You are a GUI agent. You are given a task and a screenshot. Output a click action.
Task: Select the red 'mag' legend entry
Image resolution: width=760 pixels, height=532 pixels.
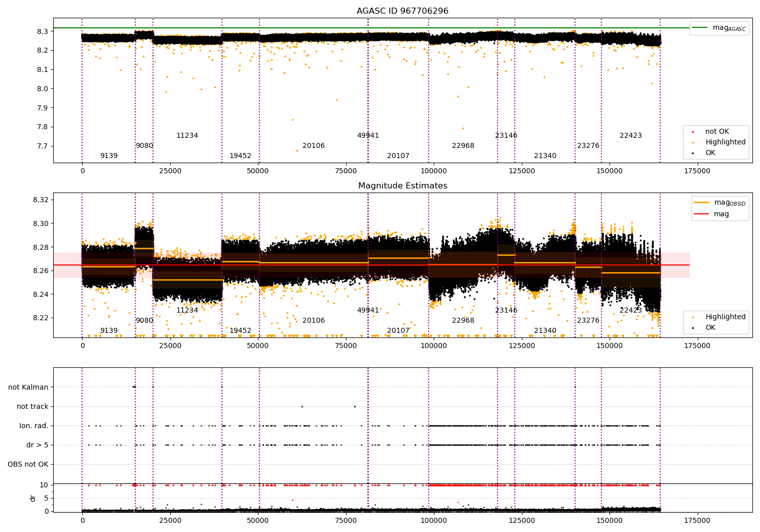click(712, 214)
